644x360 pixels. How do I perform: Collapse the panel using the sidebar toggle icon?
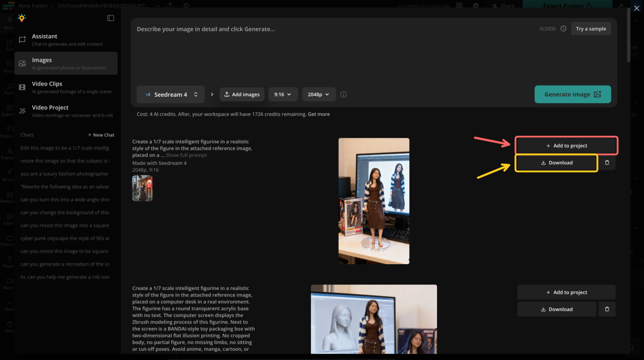110,18
